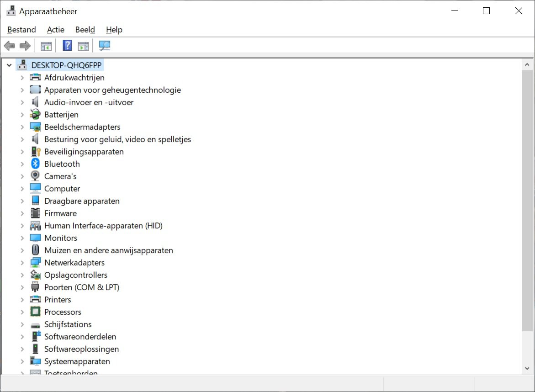Image resolution: width=535 pixels, height=392 pixels.
Task: Click the Human Interface-apparaten icon
Action: click(x=35, y=226)
